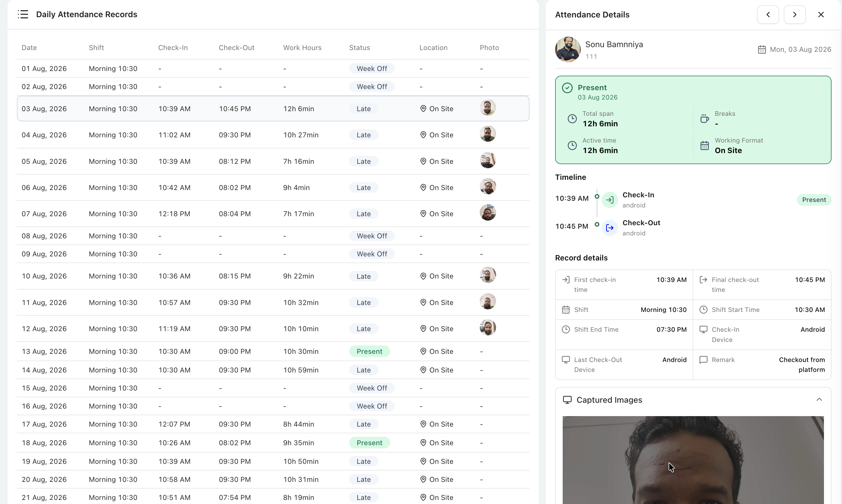
Task: Select the 06 Aug, 2026 date cell
Action: [x=44, y=187]
